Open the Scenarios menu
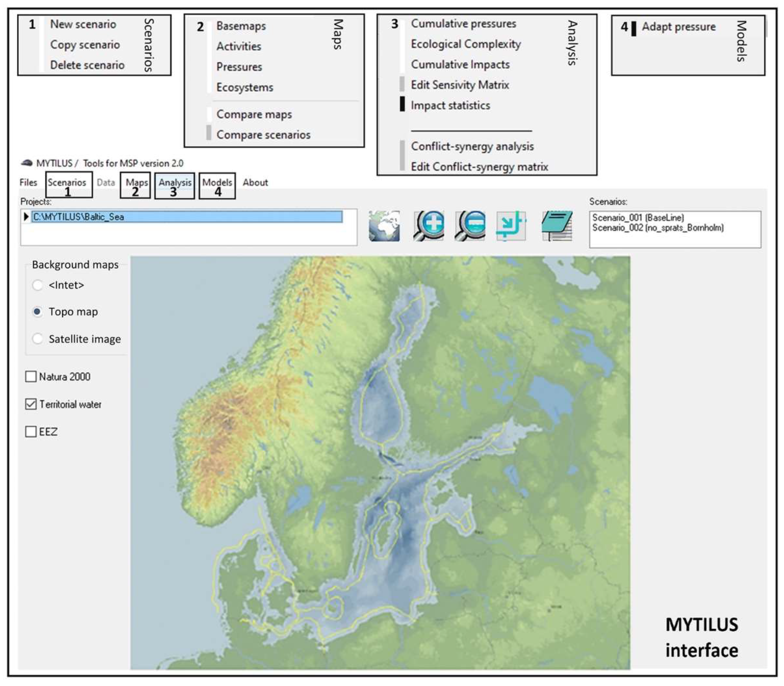 point(67,183)
